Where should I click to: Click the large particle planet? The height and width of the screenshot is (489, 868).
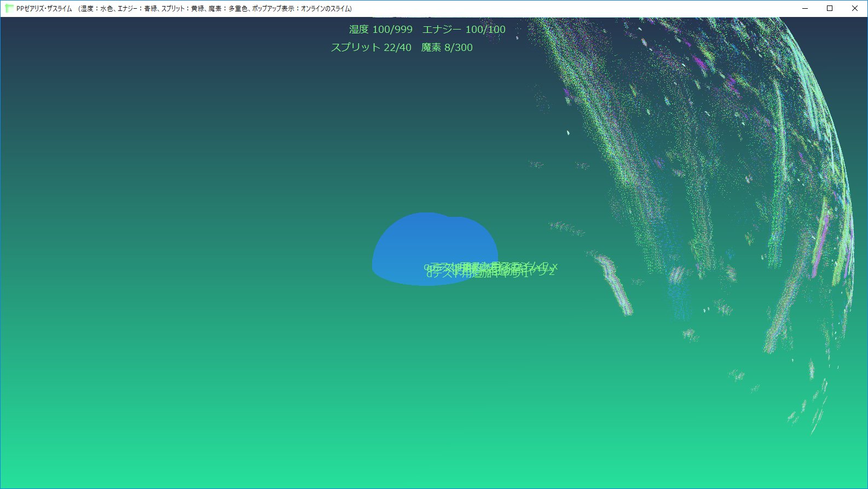(x=711, y=164)
